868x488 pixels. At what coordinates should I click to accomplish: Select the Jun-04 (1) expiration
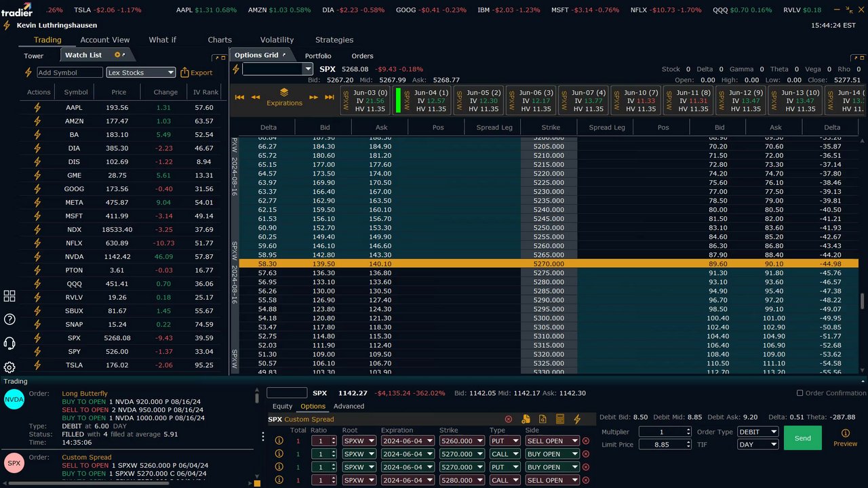coord(420,100)
